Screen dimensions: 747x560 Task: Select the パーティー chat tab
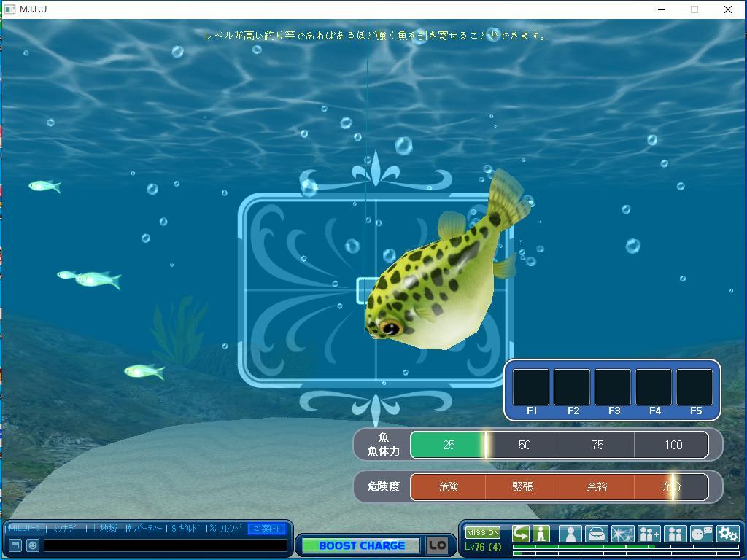(146, 529)
